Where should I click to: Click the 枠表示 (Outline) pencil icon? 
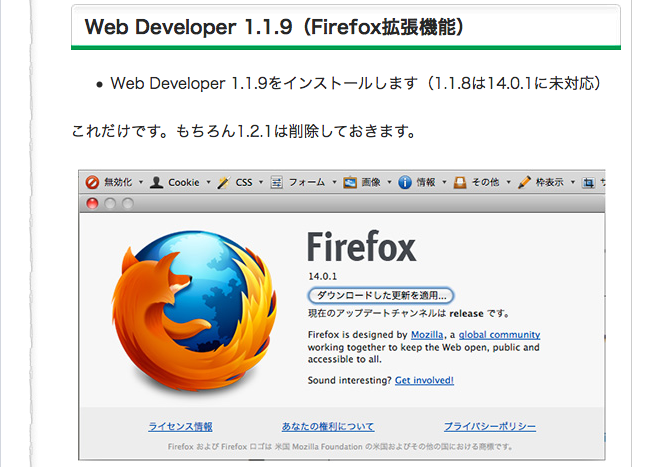[524, 182]
